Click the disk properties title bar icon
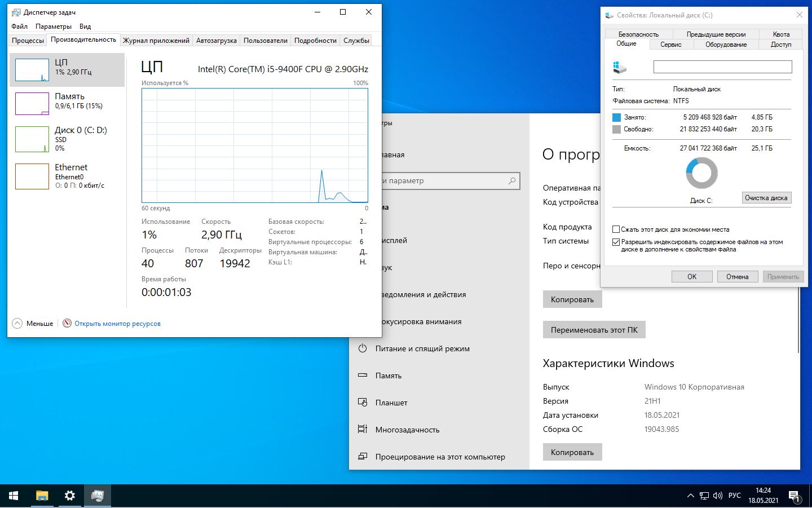Viewport: 812px width, 508px height. point(610,15)
